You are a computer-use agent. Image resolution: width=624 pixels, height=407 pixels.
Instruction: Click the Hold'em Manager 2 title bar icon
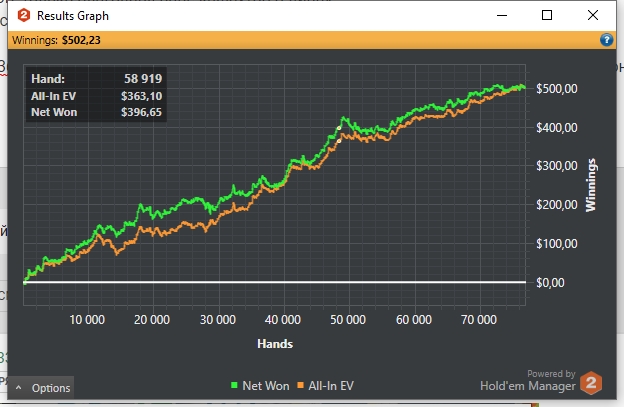point(24,16)
